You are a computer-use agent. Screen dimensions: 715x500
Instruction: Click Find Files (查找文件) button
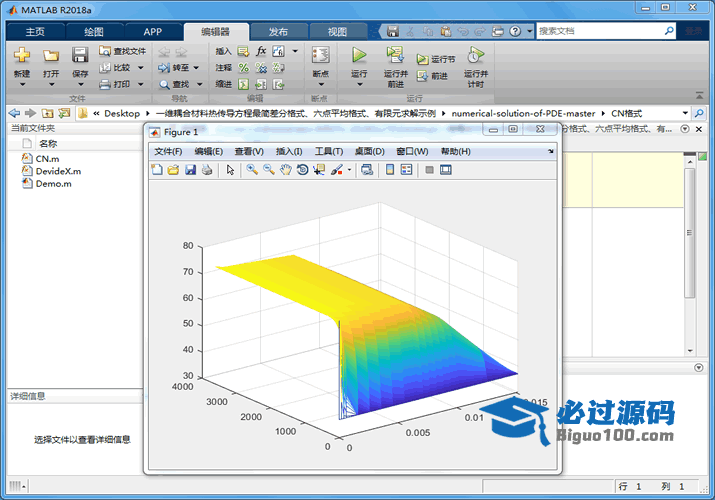[x=123, y=51]
